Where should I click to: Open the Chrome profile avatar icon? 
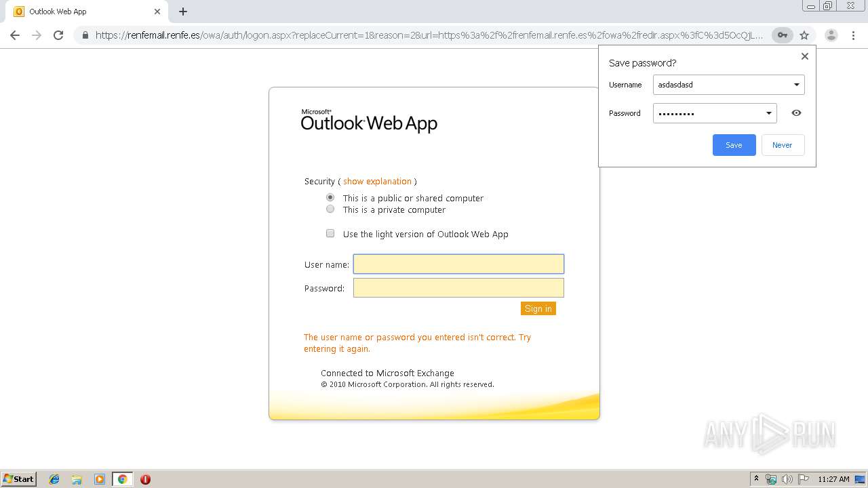pos(831,35)
